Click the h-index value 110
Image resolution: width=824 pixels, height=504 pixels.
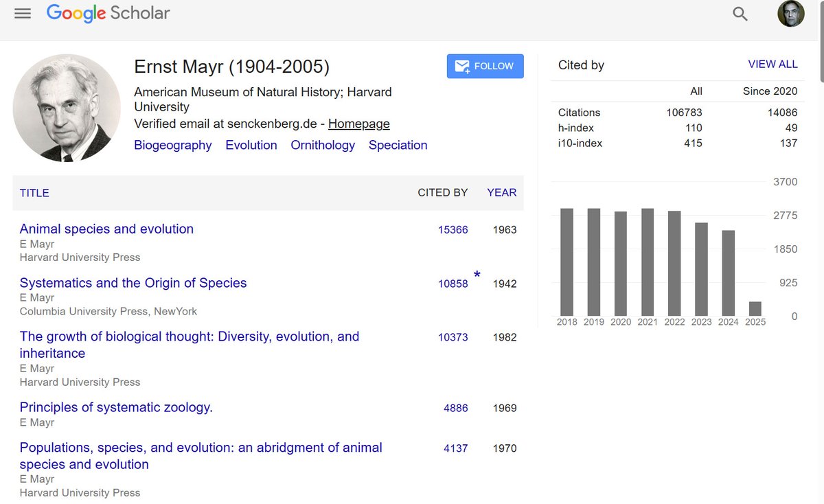coord(694,128)
